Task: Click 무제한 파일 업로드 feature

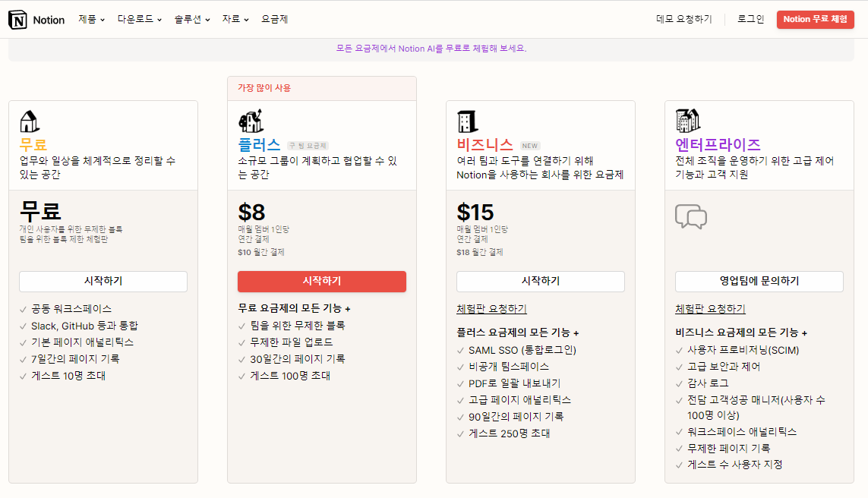Action: pyautogui.click(x=291, y=342)
